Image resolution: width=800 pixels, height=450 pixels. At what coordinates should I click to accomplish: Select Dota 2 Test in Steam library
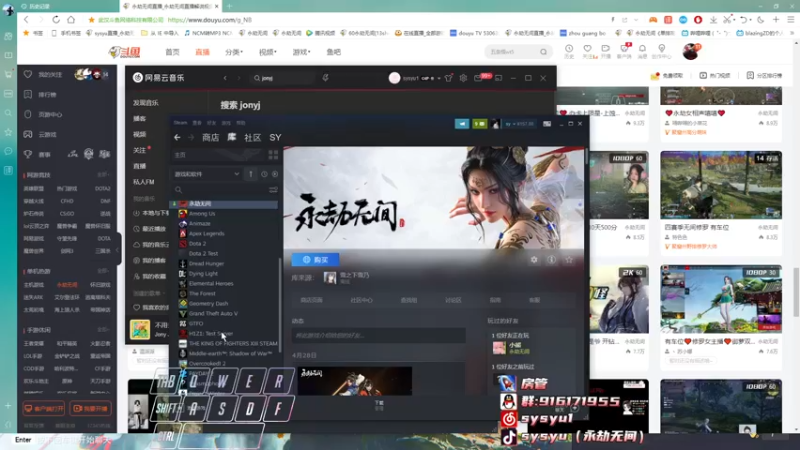pyautogui.click(x=203, y=254)
